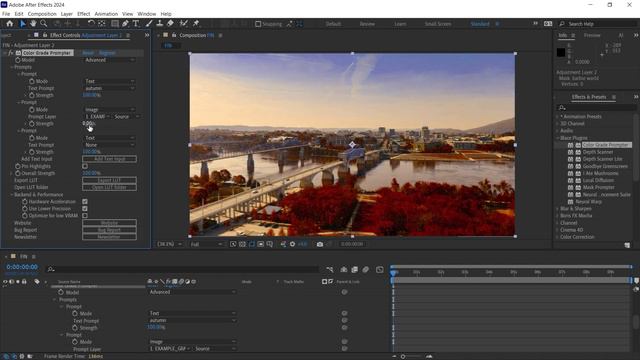Image resolution: width=640 pixels, height=360 pixels.
Task: Select the Type text tool
Action: coord(136,24)
